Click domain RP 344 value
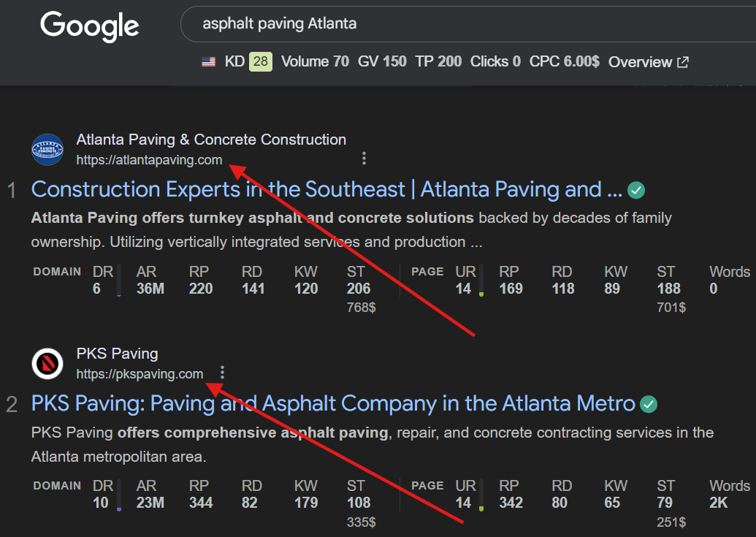The image size is (756, 537). 201,503
